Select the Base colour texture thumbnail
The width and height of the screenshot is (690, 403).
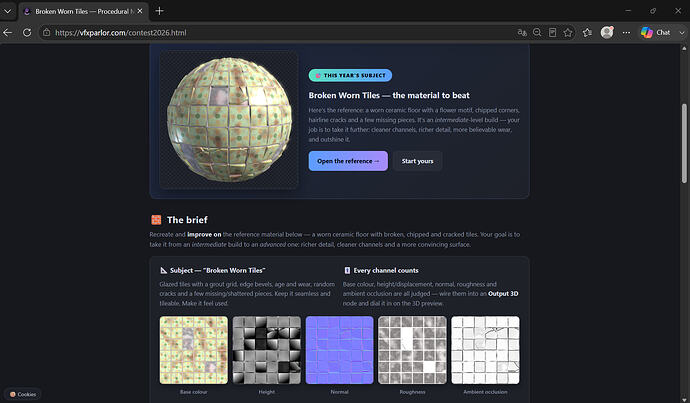[194, 350]
